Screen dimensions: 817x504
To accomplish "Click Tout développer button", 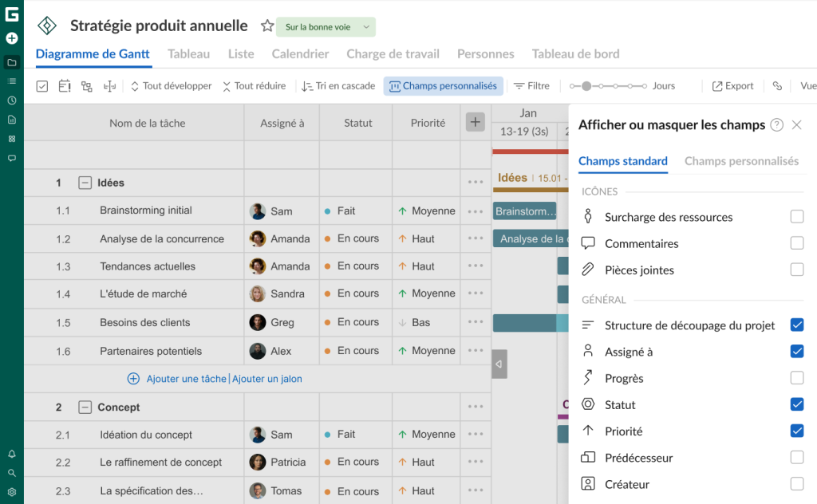I will (x=171, y=86).
